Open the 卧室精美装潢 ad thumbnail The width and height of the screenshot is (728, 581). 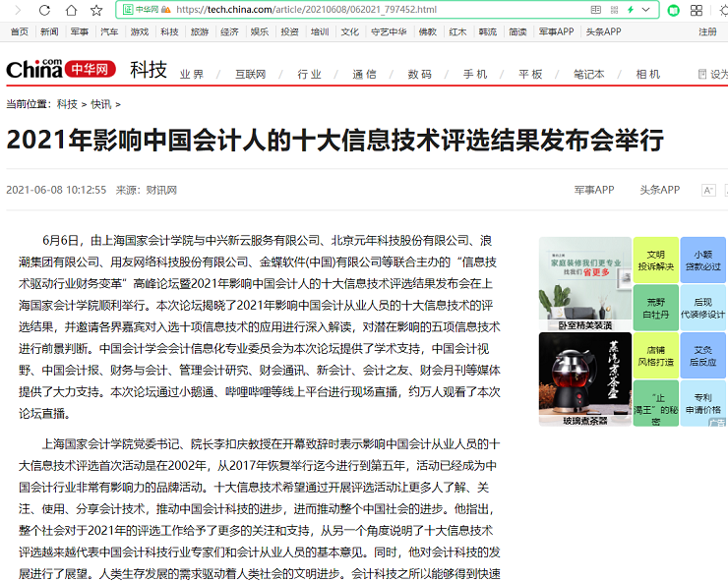[x=584, y=283]
